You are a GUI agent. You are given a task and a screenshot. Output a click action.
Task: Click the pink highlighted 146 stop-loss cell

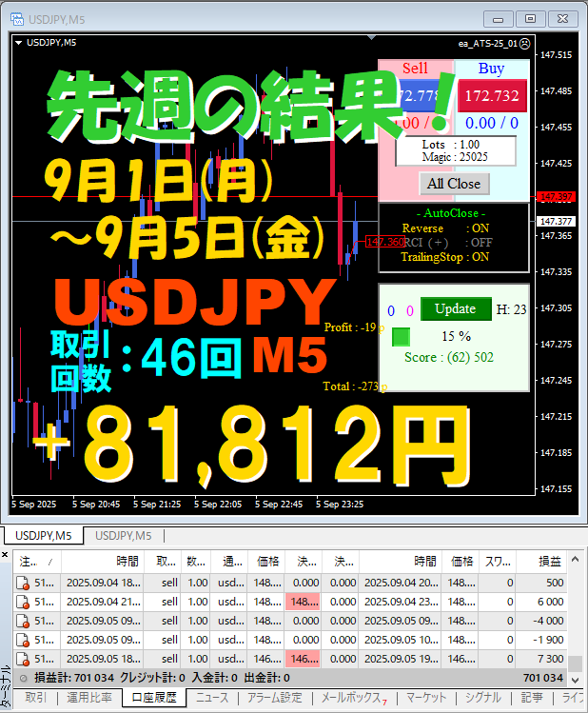coord(304,659)
